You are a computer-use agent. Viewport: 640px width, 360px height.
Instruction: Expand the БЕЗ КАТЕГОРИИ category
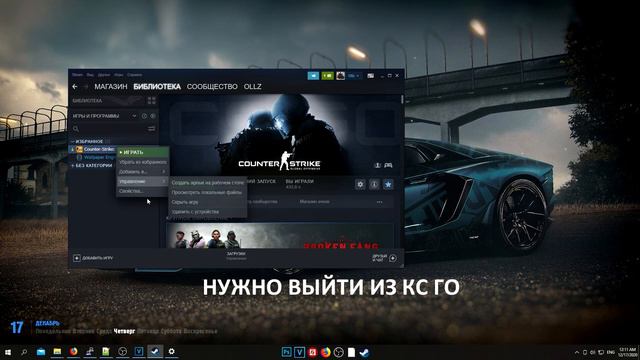[92, 165]
